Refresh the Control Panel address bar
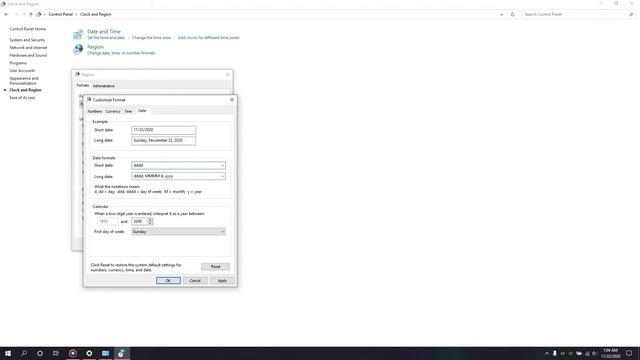The width and height of the screenshot is (640, 360). tap(513, 14)
